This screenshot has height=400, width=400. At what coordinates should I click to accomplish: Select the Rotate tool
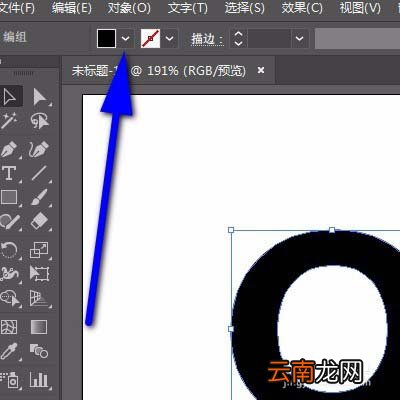9,250
